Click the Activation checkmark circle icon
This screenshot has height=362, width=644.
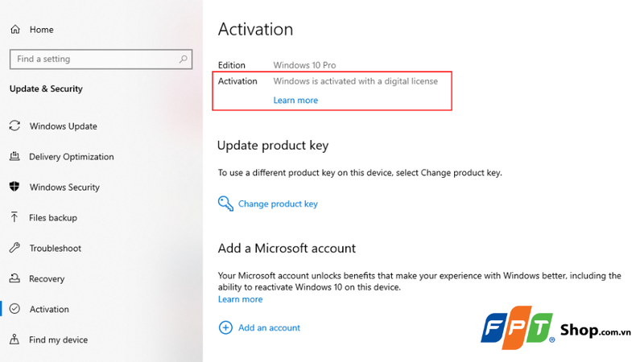tap(14, 310)
